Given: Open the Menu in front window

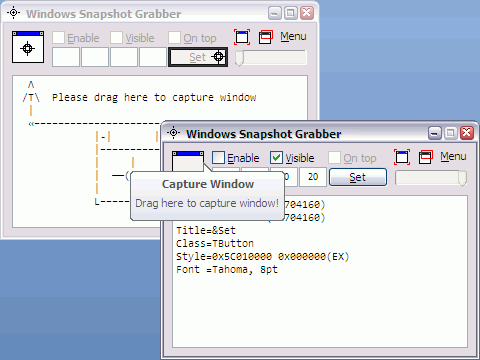Looking at the screenshot, I should tap(453, 156).
